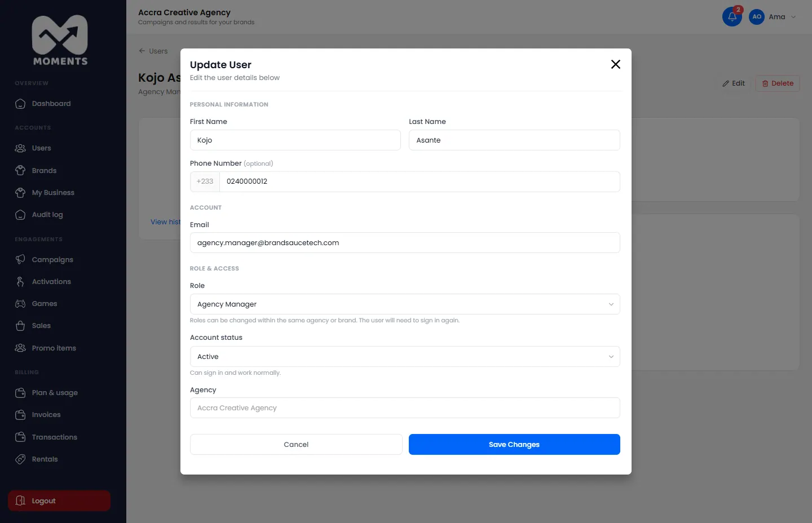Click the Rentals tag icon

pyautogui.click(x=20, y=459)
